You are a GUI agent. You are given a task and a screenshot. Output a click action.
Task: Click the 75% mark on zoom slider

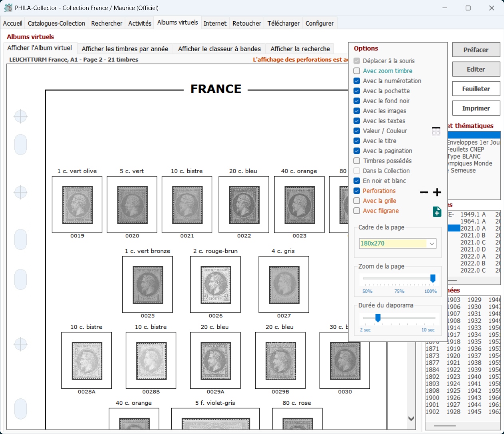399,291
